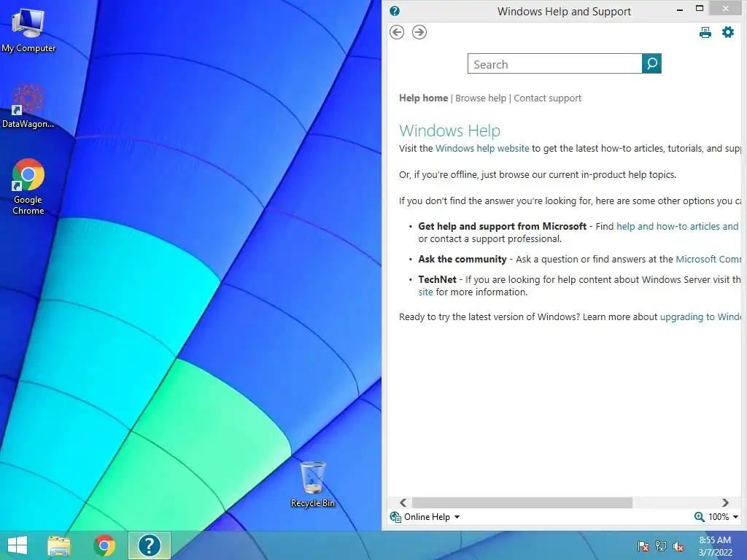The width and height of the screenshot is (747, 560).
Task: Click Get help and support from Microsoft
Action: (x=502, y=226)
